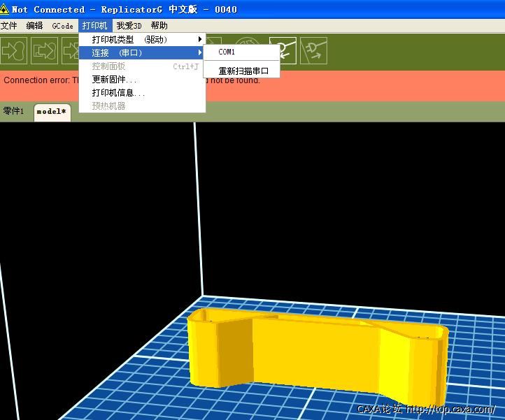
Task: Click the Build toolbar icon
Action: pyautogui.click(x=14, y=50)
